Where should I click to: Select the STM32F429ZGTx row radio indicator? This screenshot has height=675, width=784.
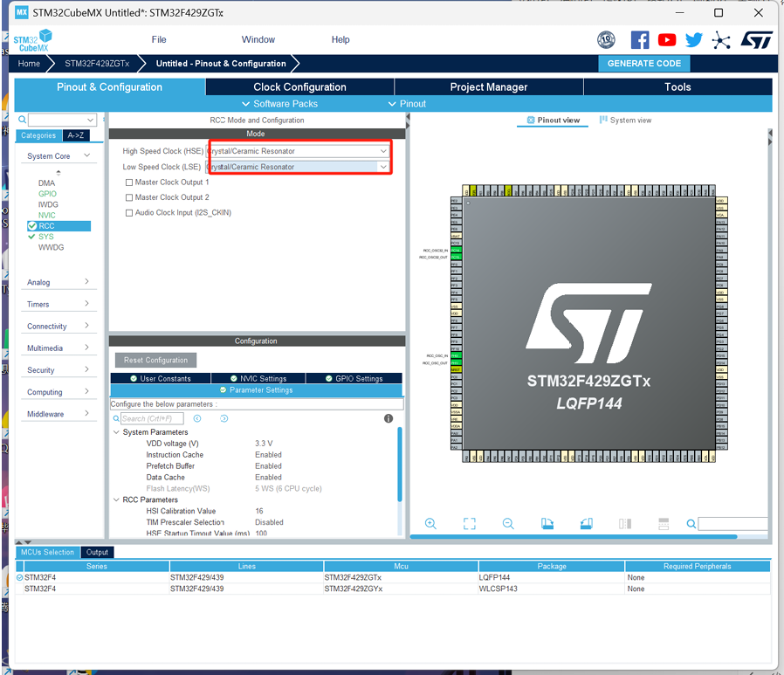pyautogui.click(x=20, y=577)
